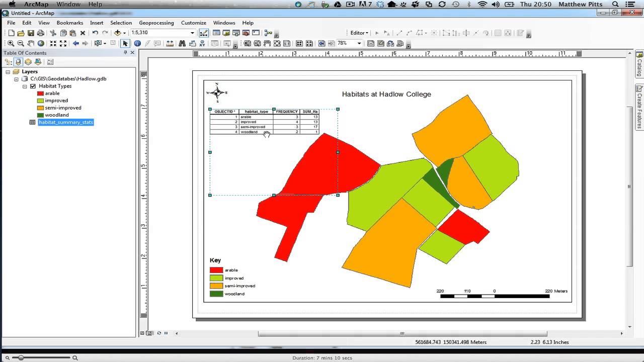Open the Customize menu
This screenshot has height=362, width=644.
[x=194, y=23]
